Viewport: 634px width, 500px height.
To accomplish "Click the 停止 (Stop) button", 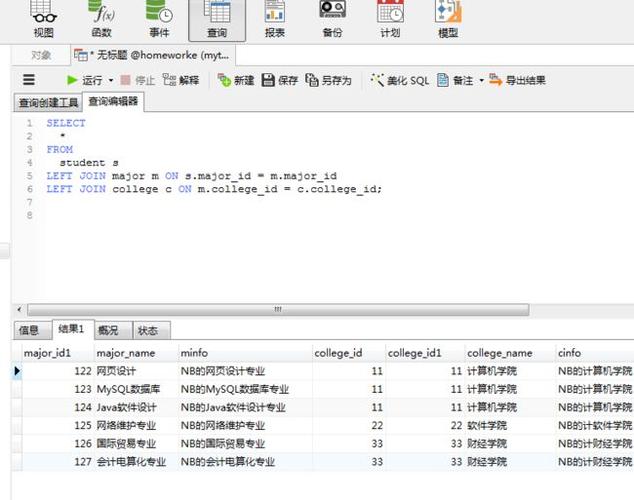I will point(138,80).
